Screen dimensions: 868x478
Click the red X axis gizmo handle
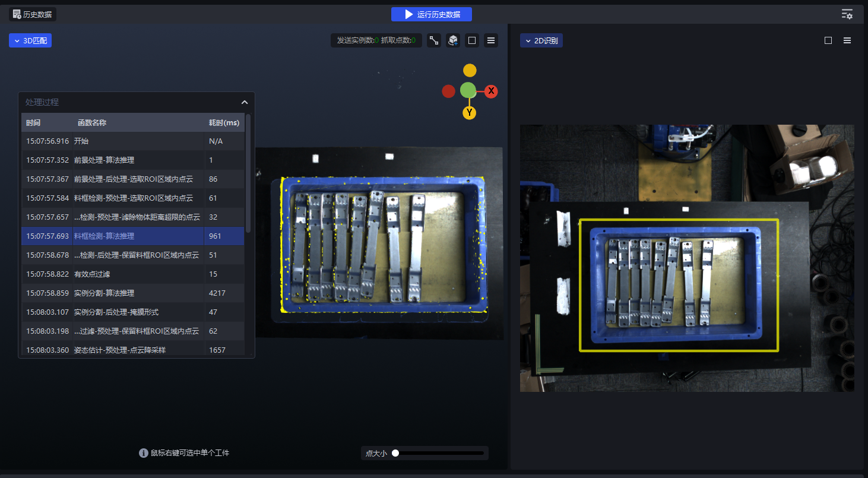coord(491,91)
